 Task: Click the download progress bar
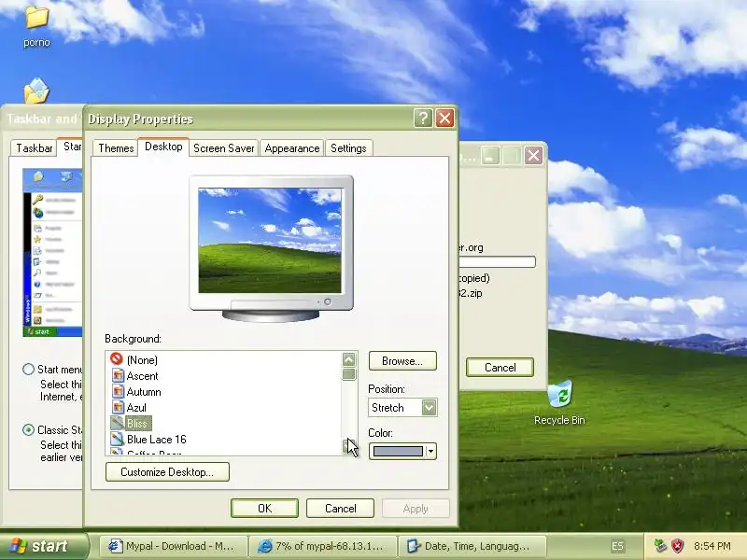[x=498, y=261]
